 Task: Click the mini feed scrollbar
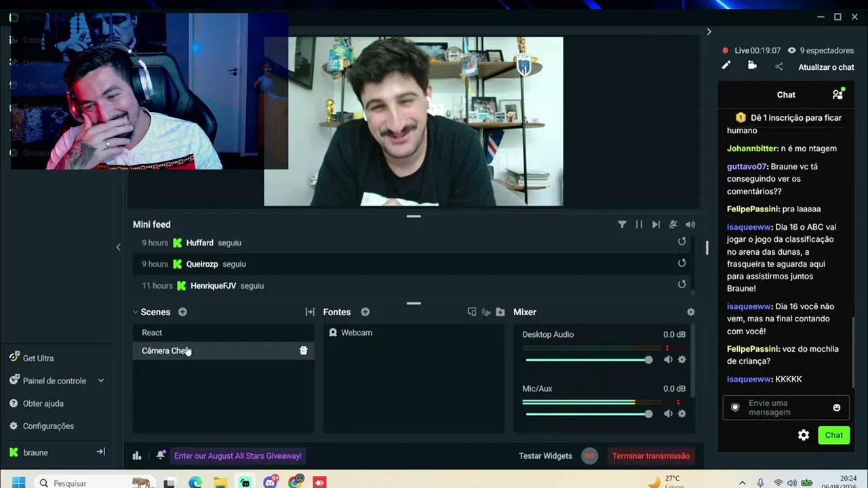tap(707, 248)
